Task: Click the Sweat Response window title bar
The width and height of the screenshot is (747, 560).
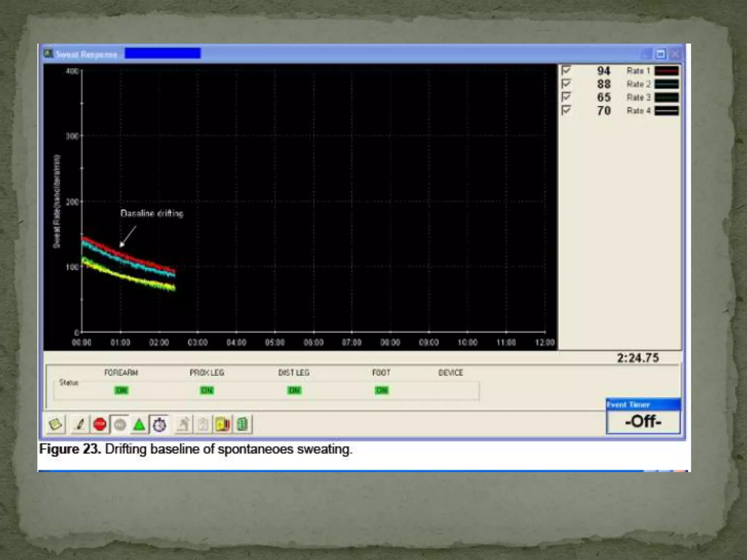Action: coord(365,54)
